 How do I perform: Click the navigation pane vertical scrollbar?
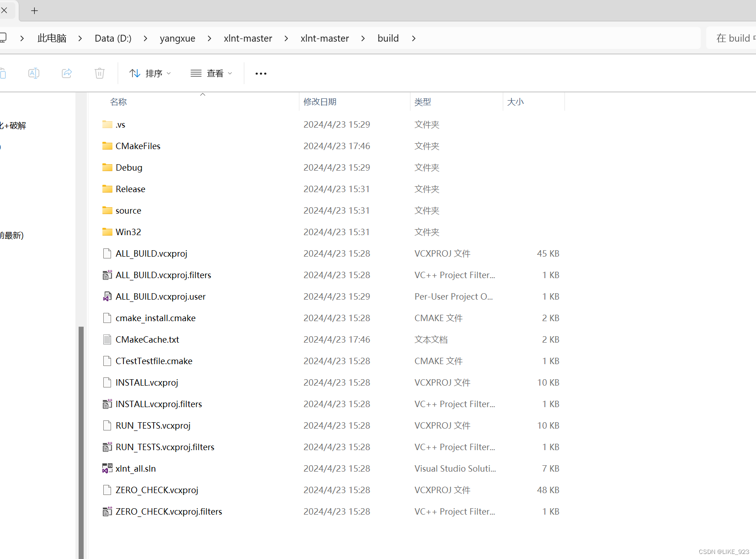(x=81, y=442)
